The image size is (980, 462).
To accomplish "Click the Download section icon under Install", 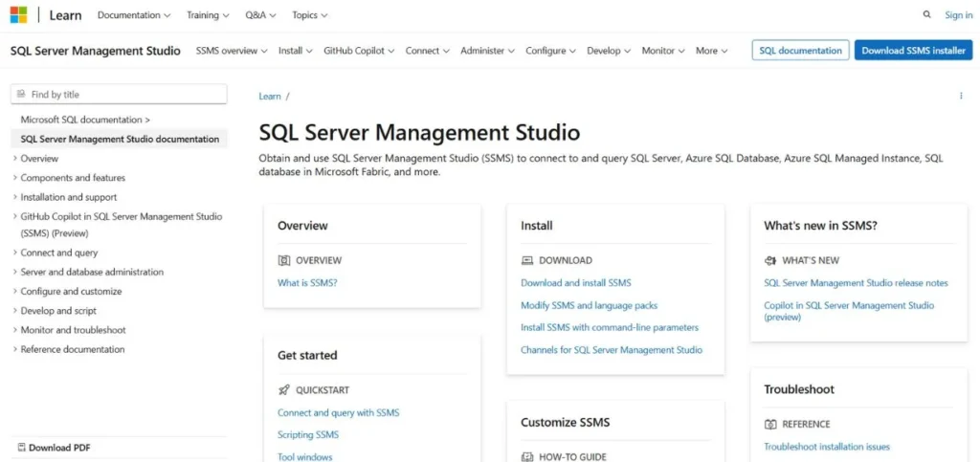I will pos(526,260).
